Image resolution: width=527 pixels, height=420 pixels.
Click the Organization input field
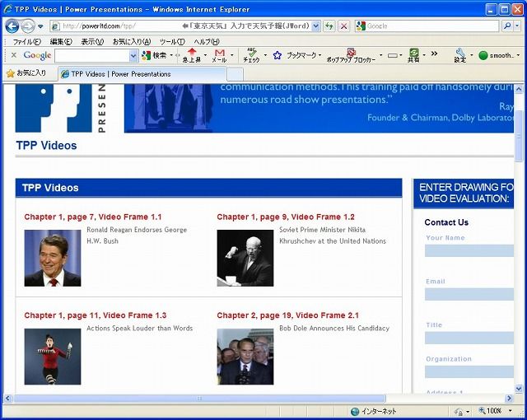pos(469,371)
